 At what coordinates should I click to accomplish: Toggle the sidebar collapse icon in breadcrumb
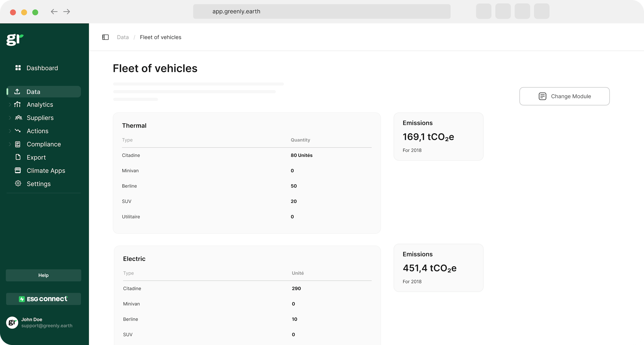105,37
